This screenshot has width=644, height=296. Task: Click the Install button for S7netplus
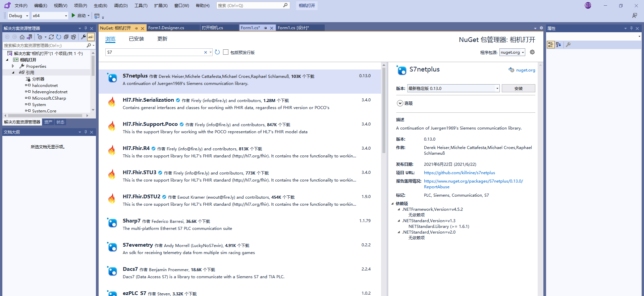[x=518, y=88]
